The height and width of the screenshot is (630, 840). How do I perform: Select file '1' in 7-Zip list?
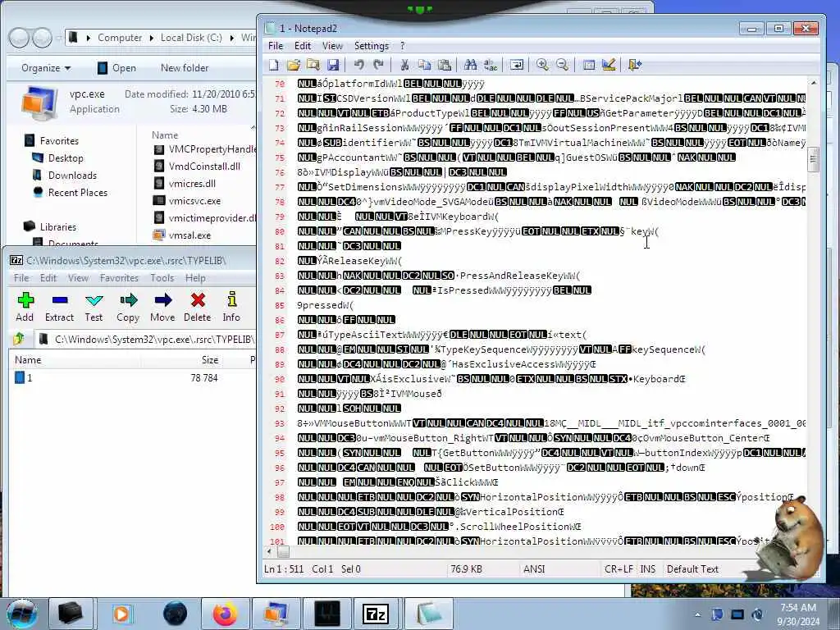[30, 377]
